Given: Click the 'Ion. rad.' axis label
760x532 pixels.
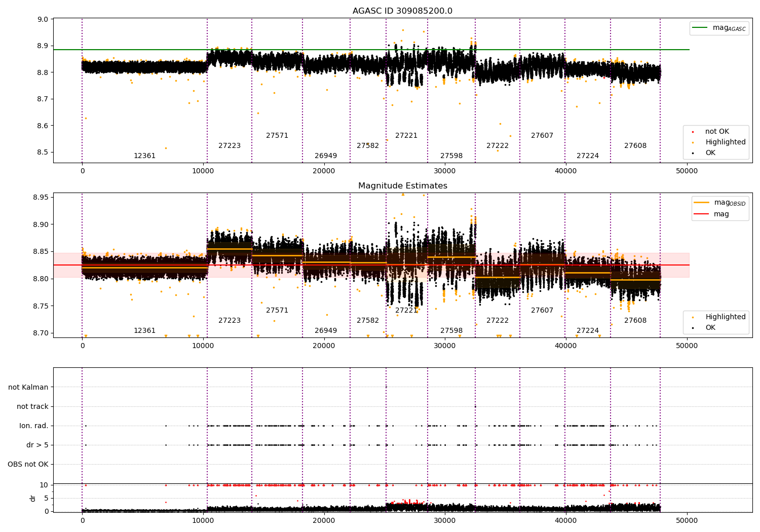Looking at the screenshot, I should point(34,426).
